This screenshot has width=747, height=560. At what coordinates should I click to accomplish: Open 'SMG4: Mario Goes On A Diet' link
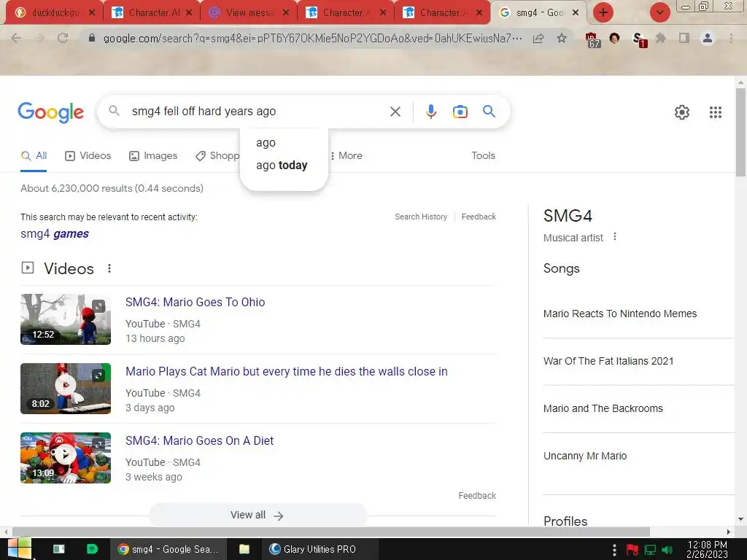coord(200,441)
